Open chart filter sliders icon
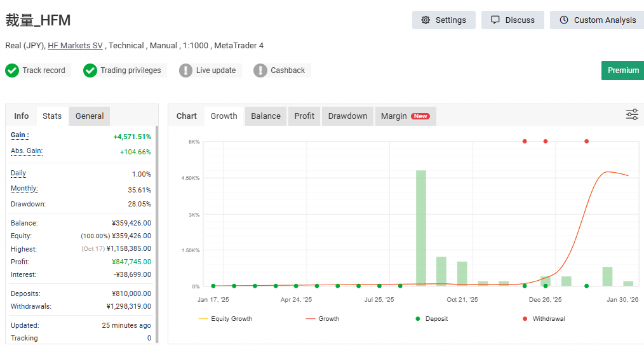The height and width of the screenshot is (350, 644). pos(632,115)
